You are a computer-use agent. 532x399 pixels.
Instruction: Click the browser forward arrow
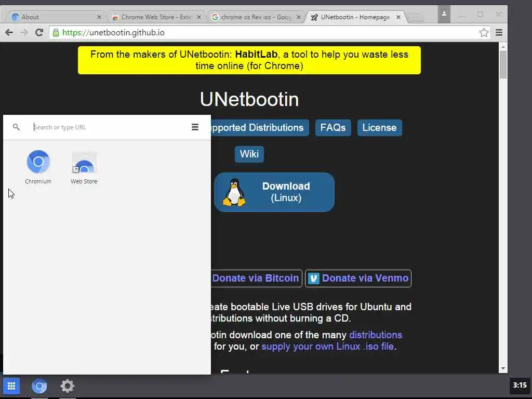click(24, 33)
